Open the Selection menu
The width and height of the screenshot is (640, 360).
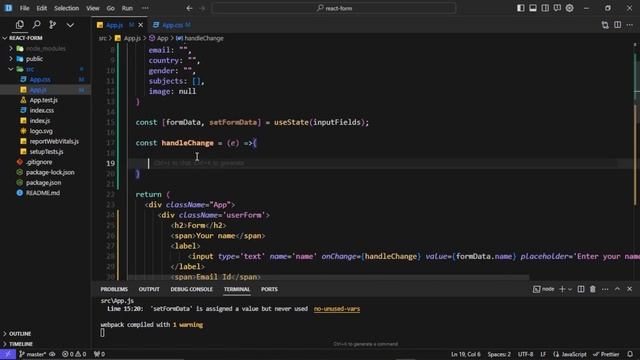(x=67, y=8)
